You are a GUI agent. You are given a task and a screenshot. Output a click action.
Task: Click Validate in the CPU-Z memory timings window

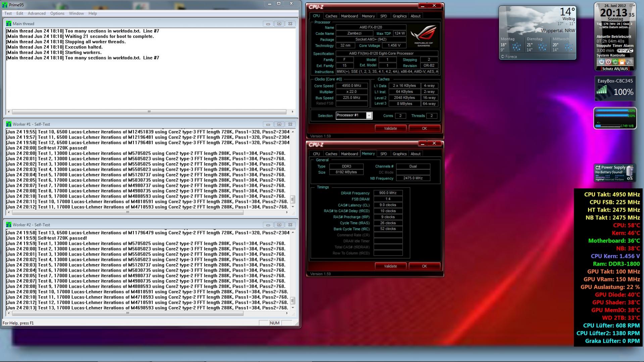[390, 266]
